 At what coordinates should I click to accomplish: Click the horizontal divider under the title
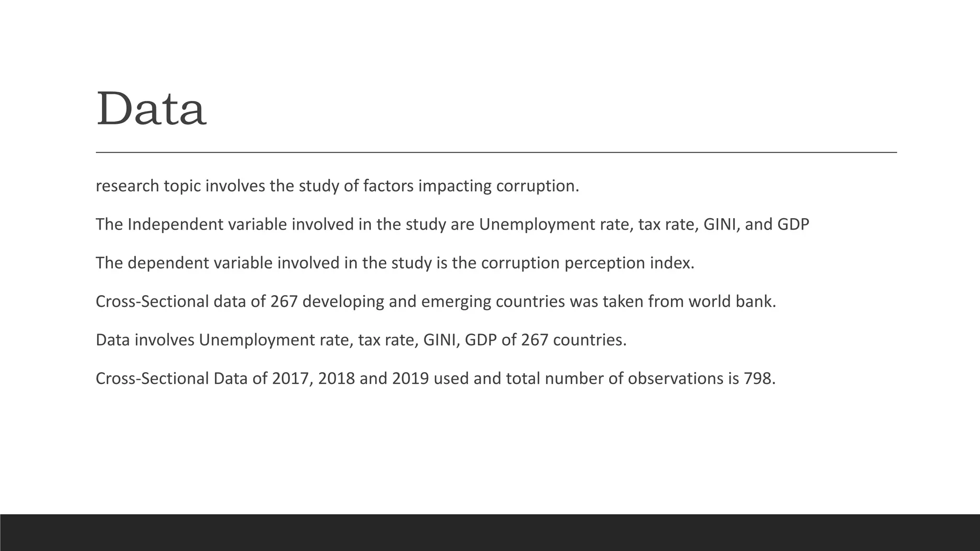pos(496,153)
